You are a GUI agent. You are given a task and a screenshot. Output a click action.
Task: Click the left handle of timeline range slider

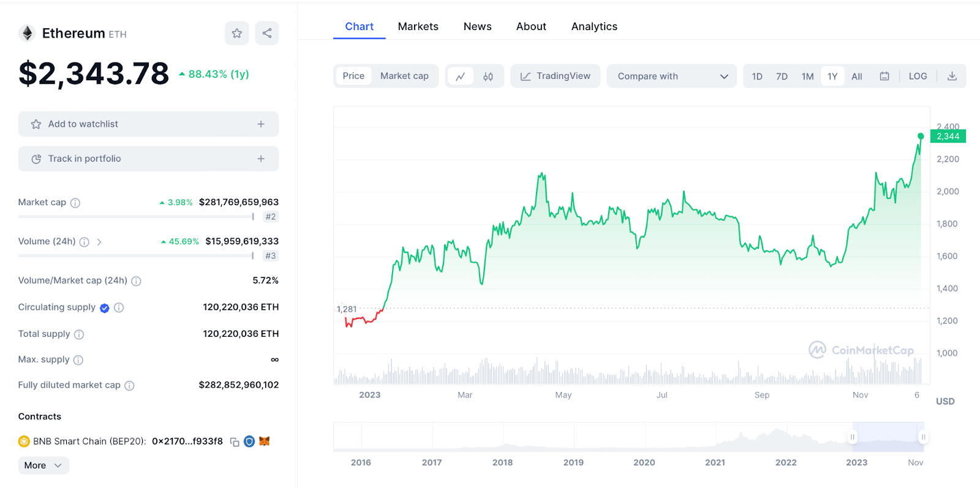pyautogui.click(x=852, y=437)
